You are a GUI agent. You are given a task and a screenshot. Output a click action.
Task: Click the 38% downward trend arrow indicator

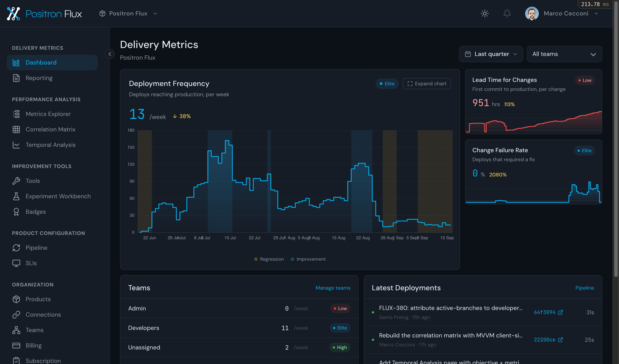[182, 116]
